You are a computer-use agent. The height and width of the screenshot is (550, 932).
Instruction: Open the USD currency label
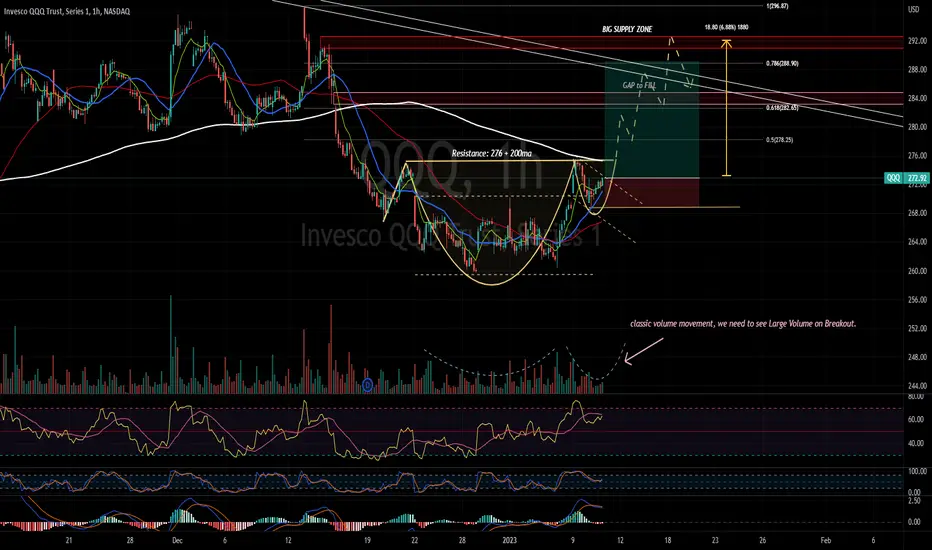pyautogui.click(x=914, y=9)
